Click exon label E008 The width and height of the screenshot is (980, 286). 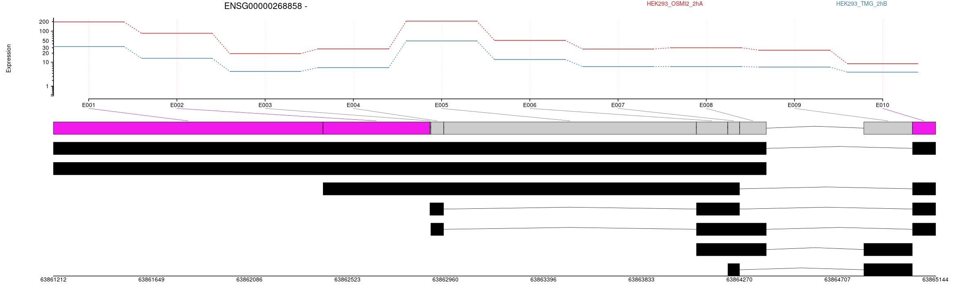pos(706,105)
